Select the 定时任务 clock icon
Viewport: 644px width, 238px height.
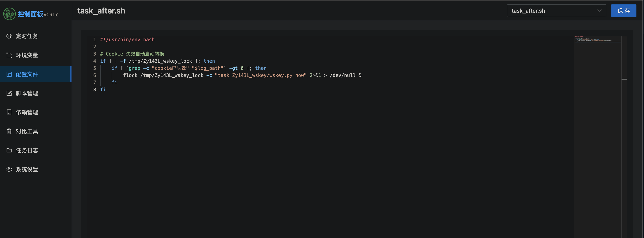coord(9,36)
